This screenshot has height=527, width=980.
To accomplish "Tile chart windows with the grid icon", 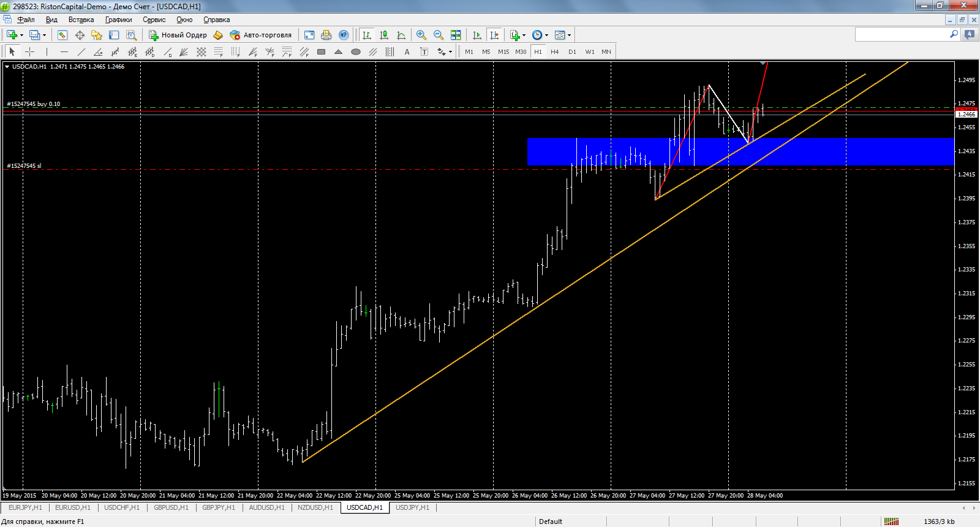I will (456, 35).
